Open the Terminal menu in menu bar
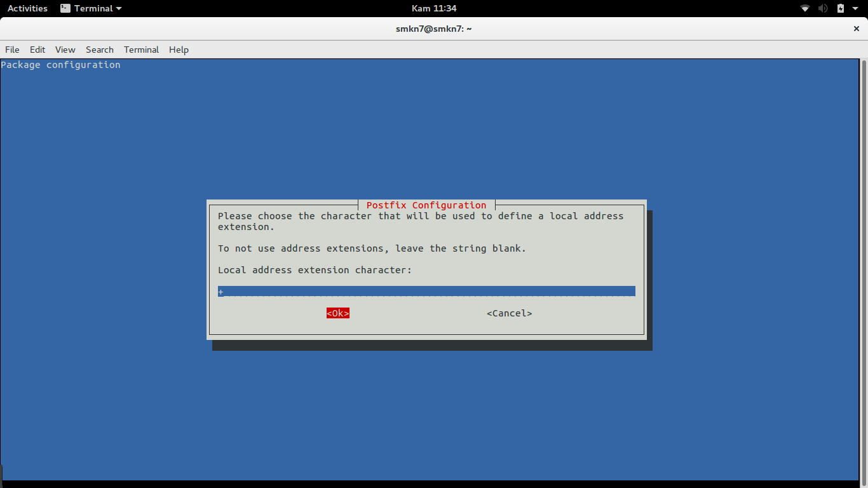 coord(141,50)
